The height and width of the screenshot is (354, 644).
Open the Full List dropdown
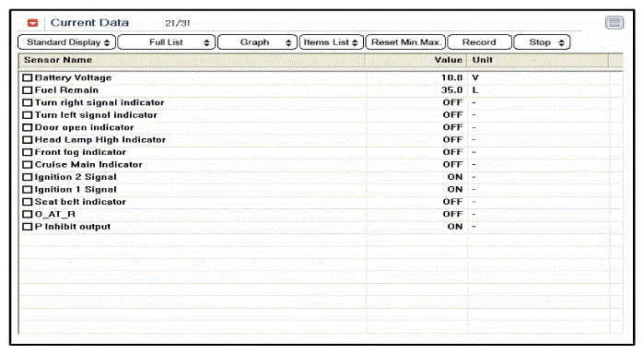[167, 42]
